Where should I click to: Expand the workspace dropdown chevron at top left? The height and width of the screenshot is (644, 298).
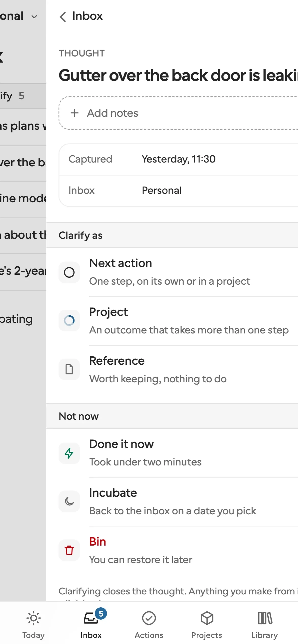(34, 17)
